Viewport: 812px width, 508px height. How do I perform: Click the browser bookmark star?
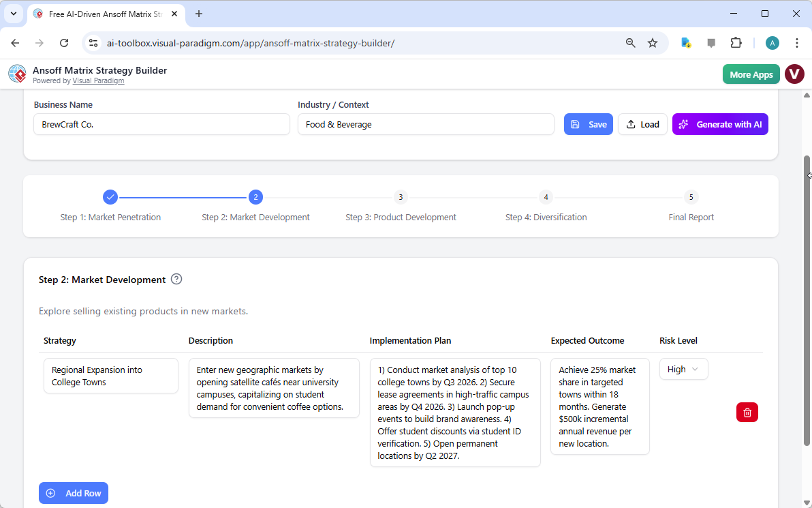click(x=653, y=42)
